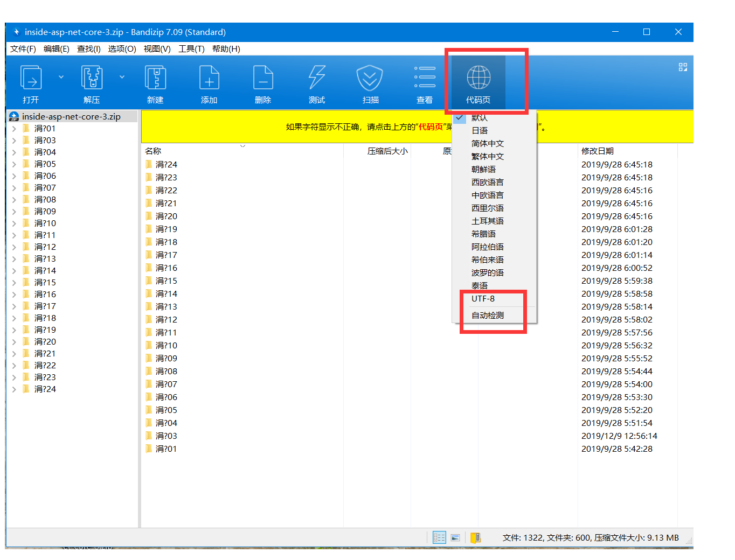This screenshot has height=560, width=735.
Task: Click the Add (添加) file icon
Action: (x=209, y=78)
